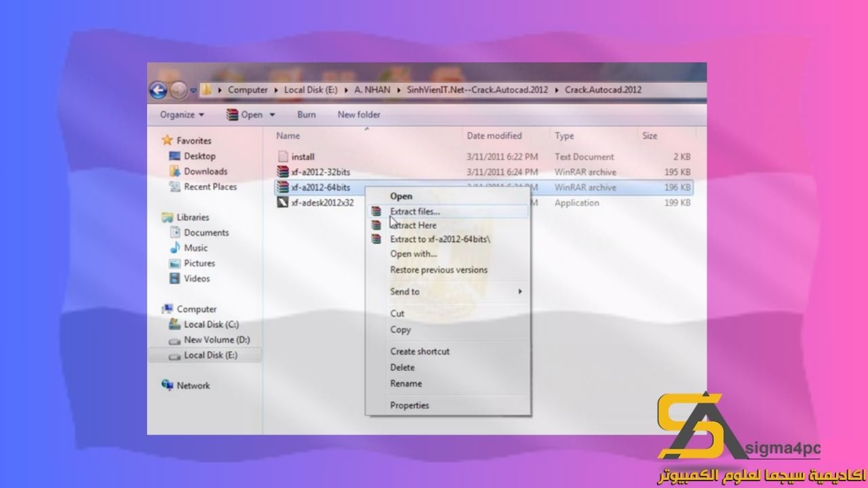Image resolution: width=868 pixels, height=488 pixels.
Task: Click the xf-a2012-32bits file name
Action: [x=321, y=172]
